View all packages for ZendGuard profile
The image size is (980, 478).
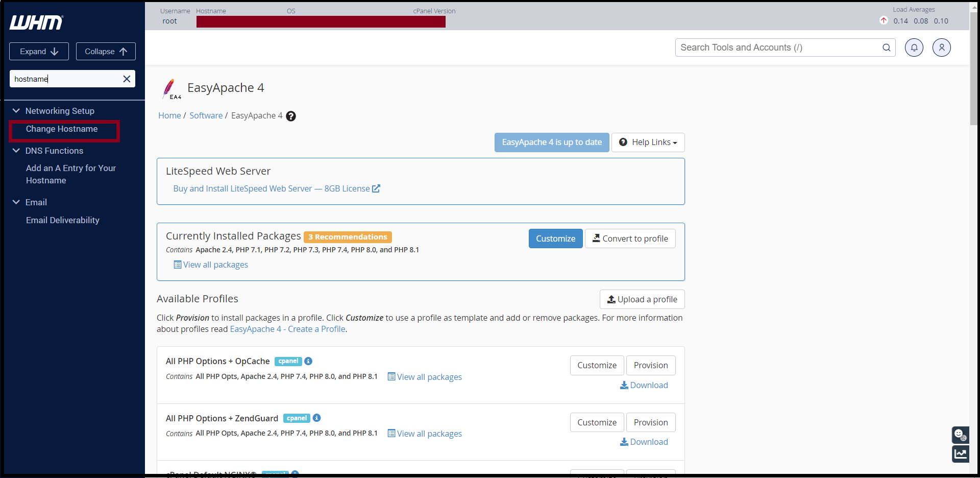(x=425, y=434)
